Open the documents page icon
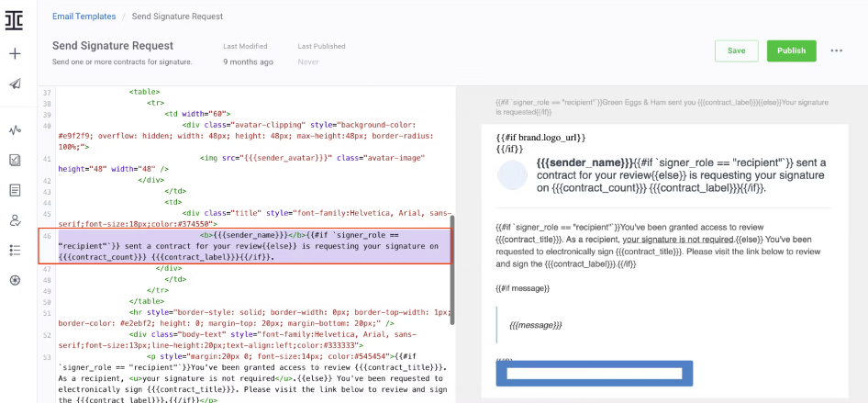The width and height of the screenshot is (868, 403). 15,190
